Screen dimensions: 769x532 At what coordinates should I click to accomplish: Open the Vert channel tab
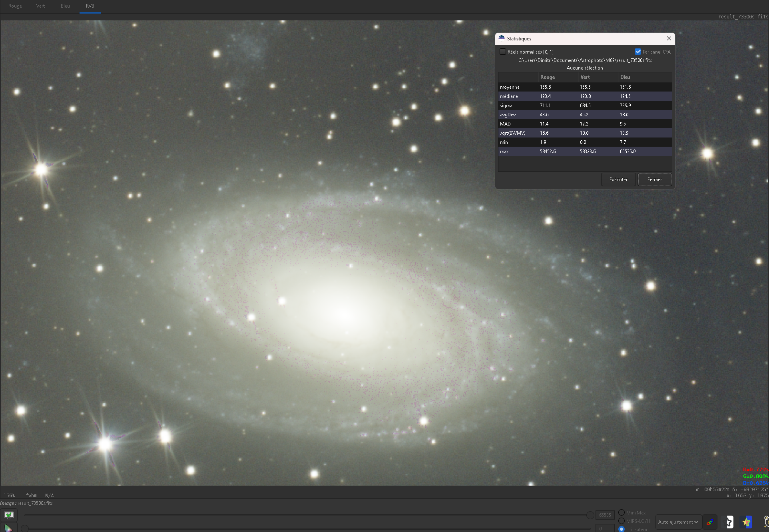tap(40, 6)
